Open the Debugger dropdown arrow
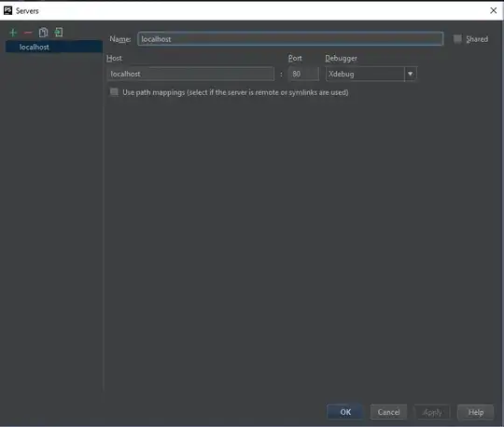 point(411,74)
